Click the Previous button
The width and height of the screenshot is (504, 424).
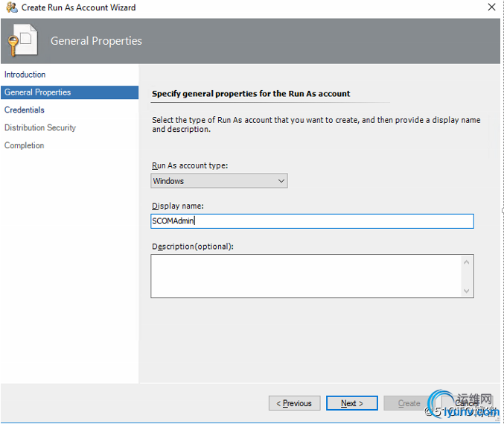pyautogui.click(x=295, y=403)
